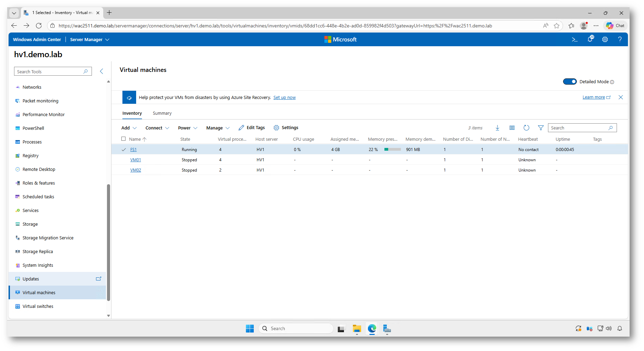Click the Set up now link
Viewport: 644px width, 351px height.
click(284, 98)
